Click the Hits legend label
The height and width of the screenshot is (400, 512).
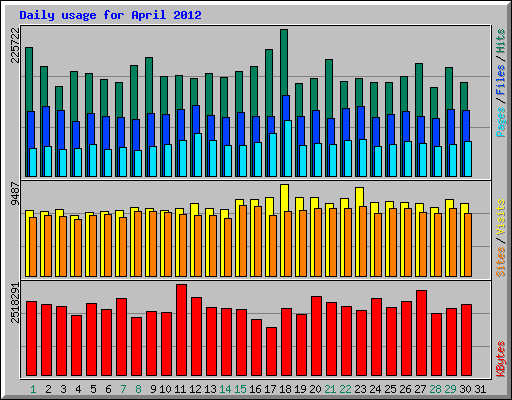(501, 41)
